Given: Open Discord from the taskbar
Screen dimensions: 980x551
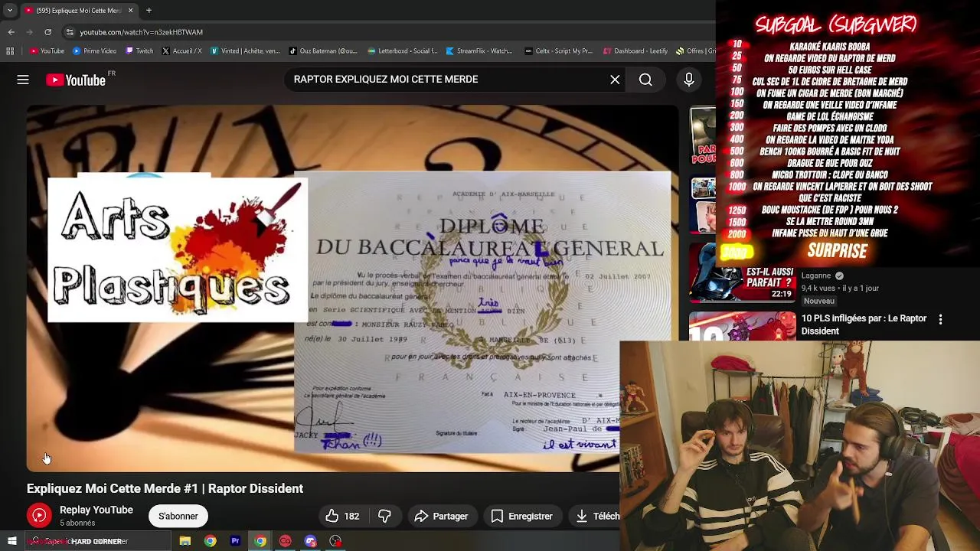Looking at the screenshot, I should [310, 541].
